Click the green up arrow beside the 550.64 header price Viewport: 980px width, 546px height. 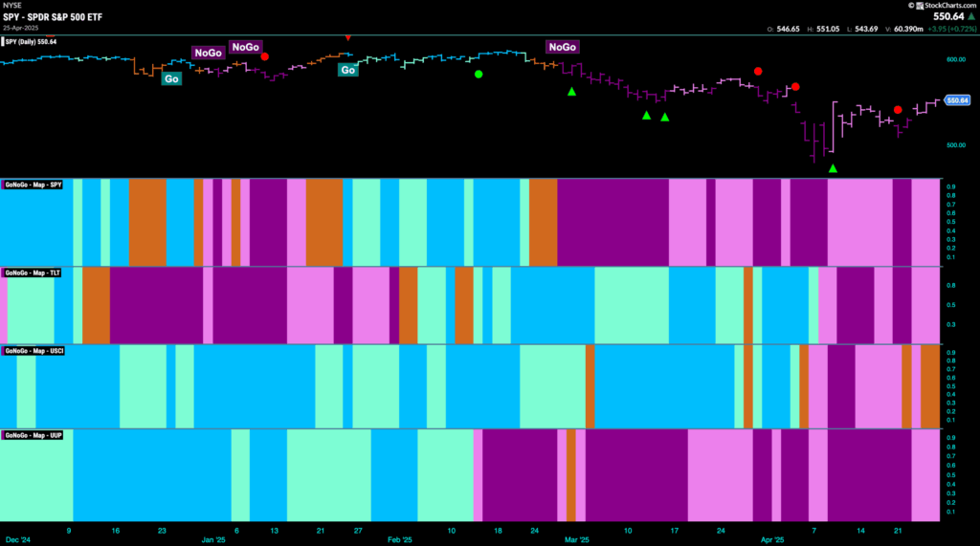coord(972,17)
